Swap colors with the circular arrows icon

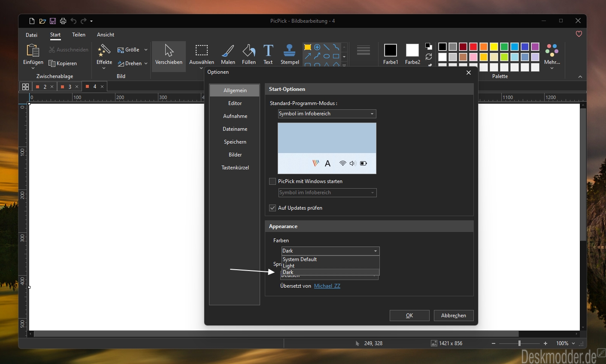[x=429, y=57]
